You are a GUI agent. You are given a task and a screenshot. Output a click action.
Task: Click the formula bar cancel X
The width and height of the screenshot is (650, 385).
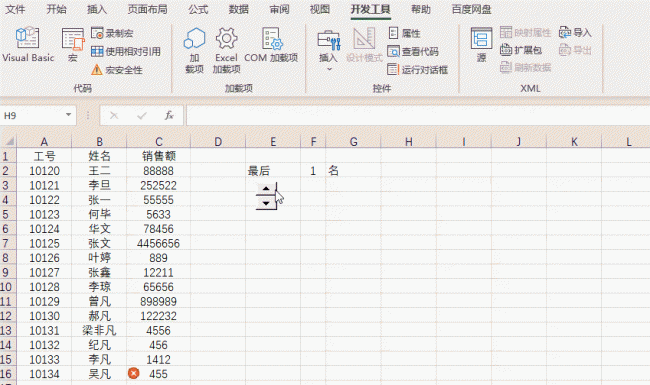114,116
